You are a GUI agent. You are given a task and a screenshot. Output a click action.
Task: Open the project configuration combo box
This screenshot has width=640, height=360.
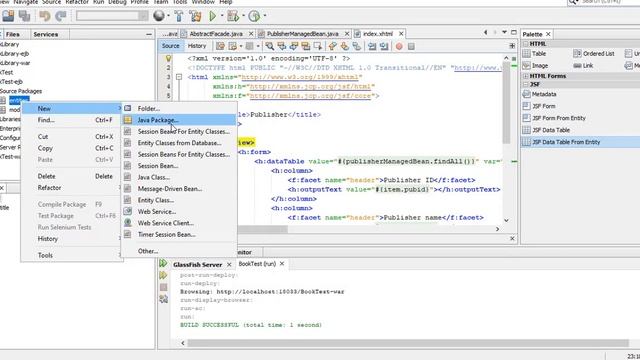pyautogui.click(x=112, y=16)
